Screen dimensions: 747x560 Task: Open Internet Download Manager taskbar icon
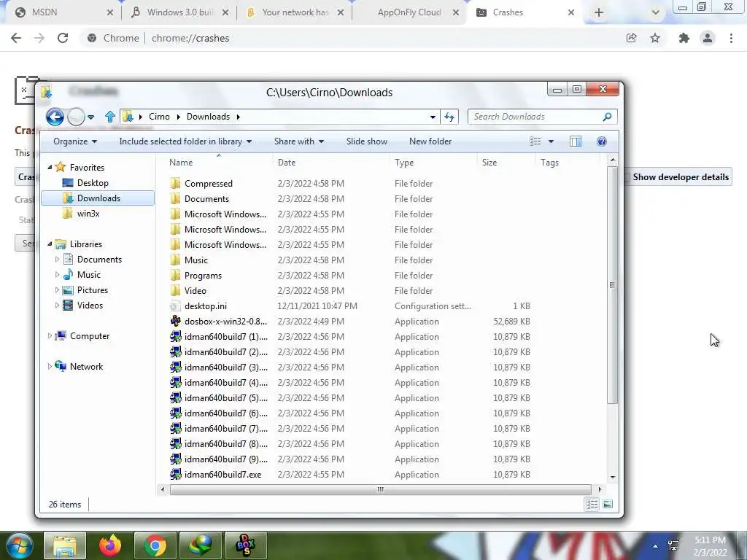(201, 545)
